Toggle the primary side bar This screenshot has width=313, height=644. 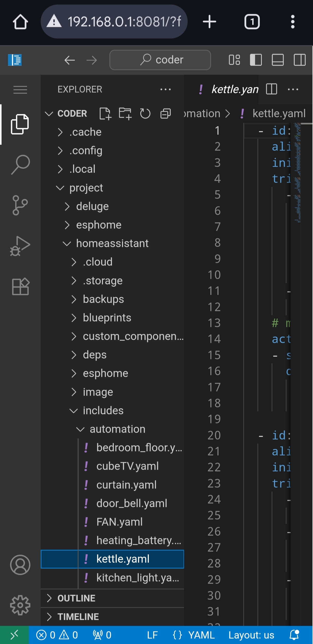[x=256, y=60]
